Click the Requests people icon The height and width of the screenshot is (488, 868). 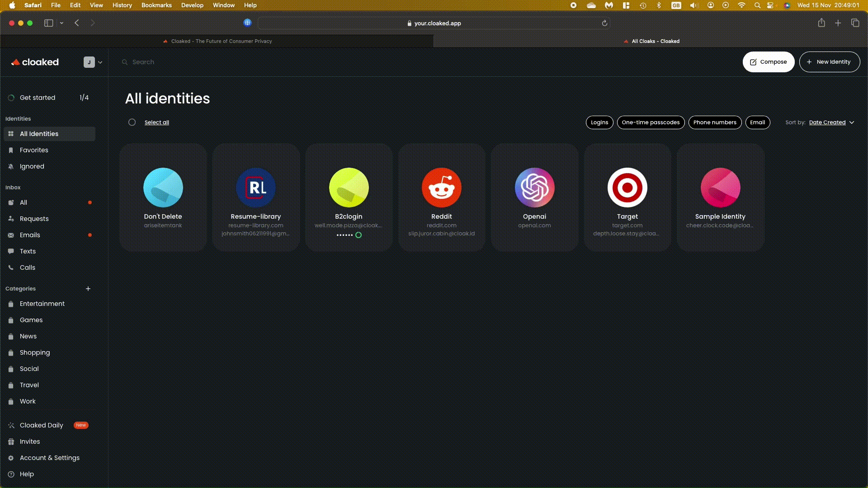click(11, 219)
